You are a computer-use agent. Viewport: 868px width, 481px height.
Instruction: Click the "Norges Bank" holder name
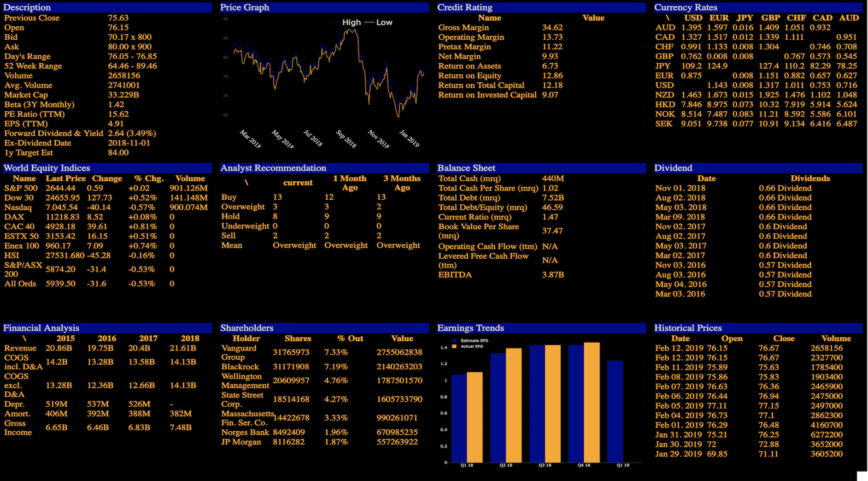pos(245,433)
